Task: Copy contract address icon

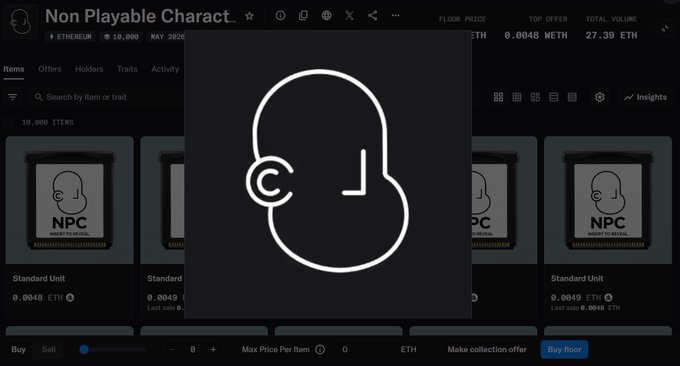Action: coord(304,16)
